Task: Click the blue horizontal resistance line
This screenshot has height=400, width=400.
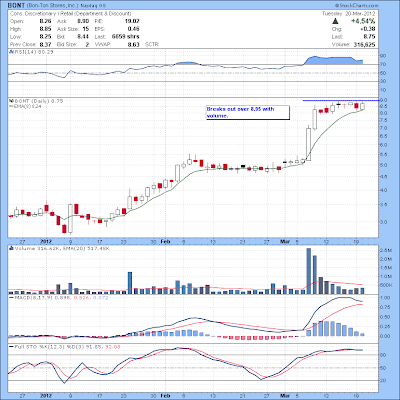Action: [341, 100]
